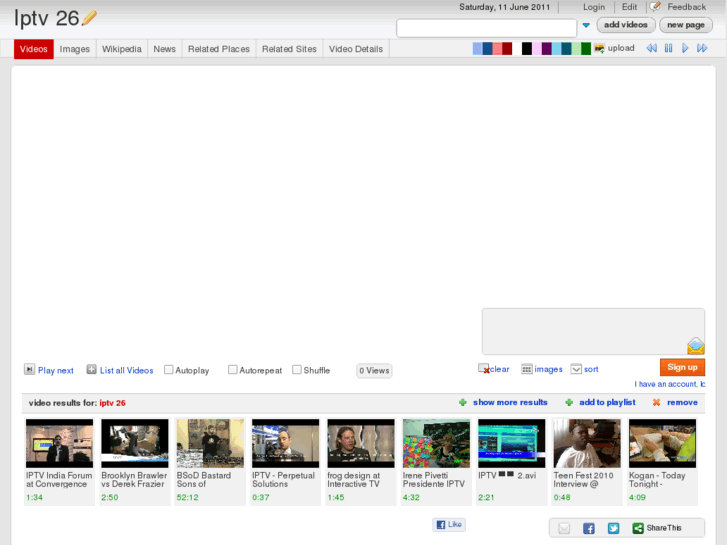The image size is (727, 545).
Task: Click the Play next icon
Action: point(29,370)
